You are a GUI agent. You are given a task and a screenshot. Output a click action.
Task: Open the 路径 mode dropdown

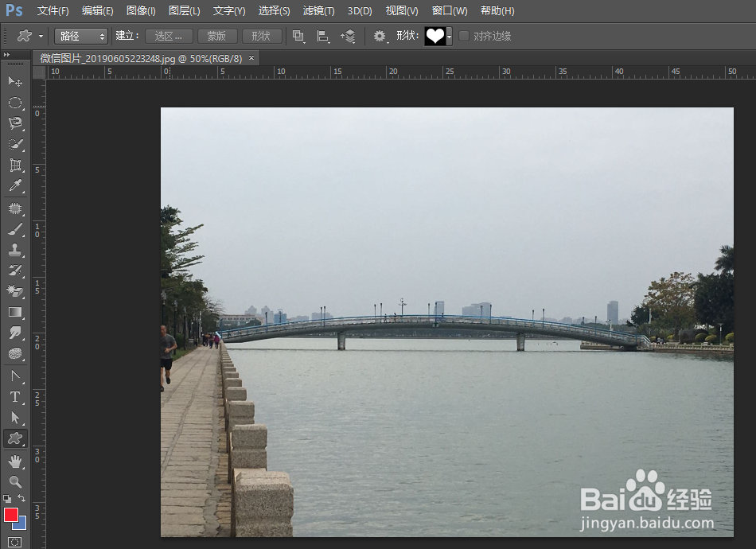(x=81, y=36)
